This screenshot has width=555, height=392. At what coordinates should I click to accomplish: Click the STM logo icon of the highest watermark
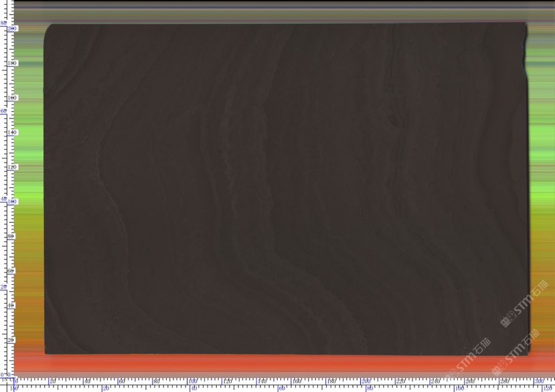pos(507,322)
